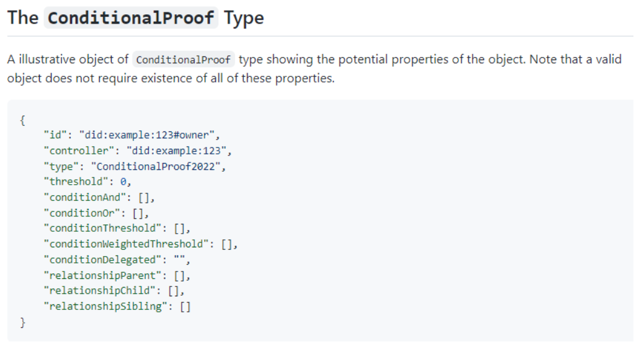Click the word "Type" in heading
644x349 pixels.
(244, 19)
